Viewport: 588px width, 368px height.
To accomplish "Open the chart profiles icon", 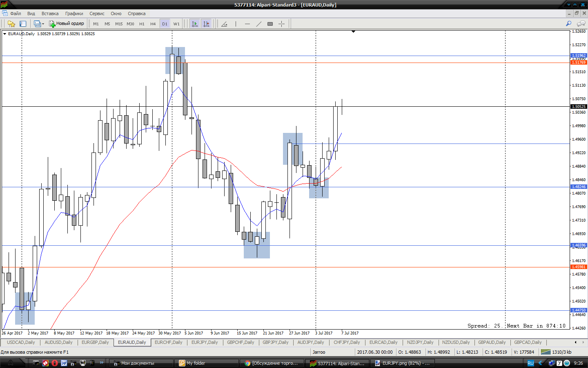I will (37, 24).
